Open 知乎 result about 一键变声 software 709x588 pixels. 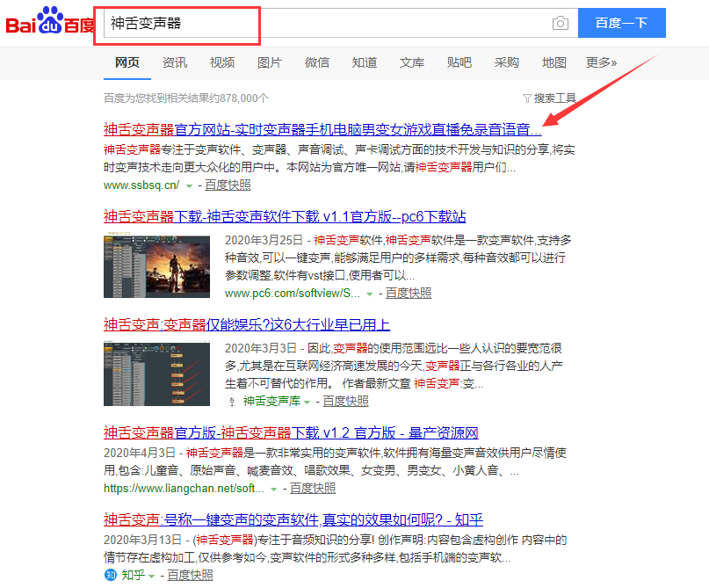pyautogui.click(x=293, y=519)
